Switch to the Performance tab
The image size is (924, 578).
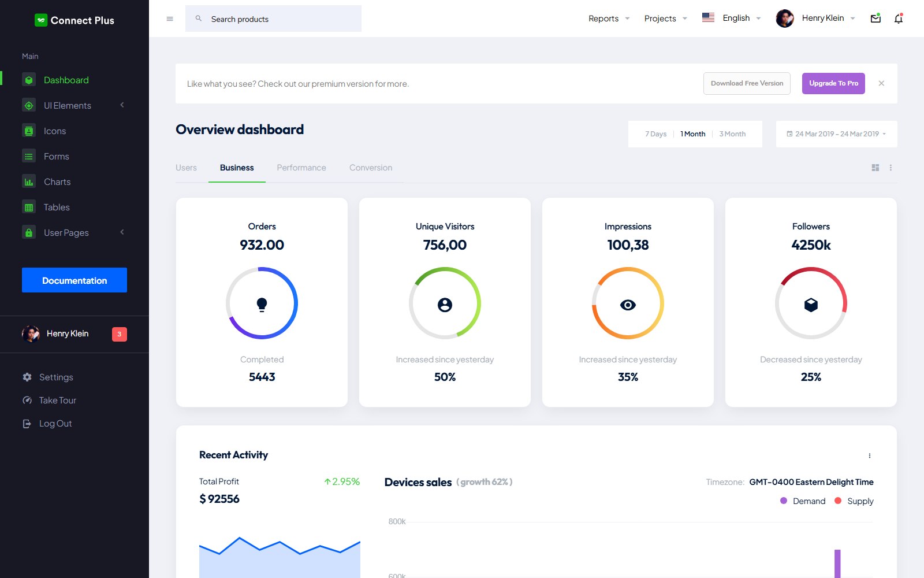click(301, 168)
